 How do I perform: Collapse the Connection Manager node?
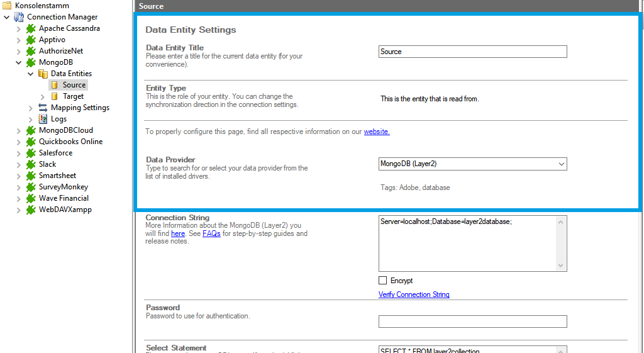tap(6, 17)
